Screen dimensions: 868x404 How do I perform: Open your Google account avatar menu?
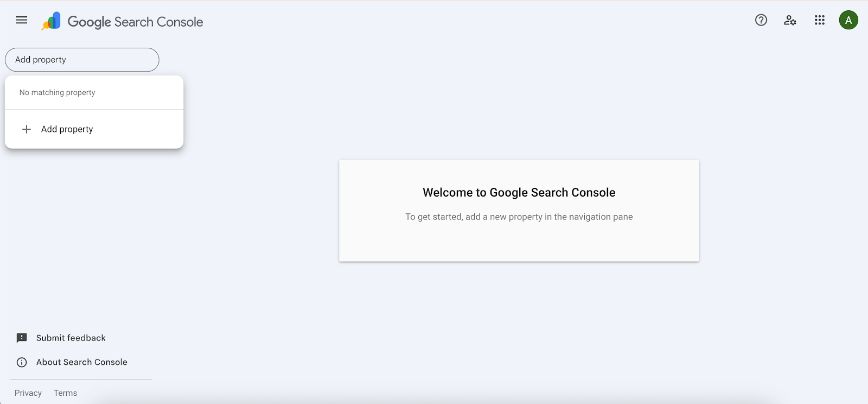coord(848,20)
